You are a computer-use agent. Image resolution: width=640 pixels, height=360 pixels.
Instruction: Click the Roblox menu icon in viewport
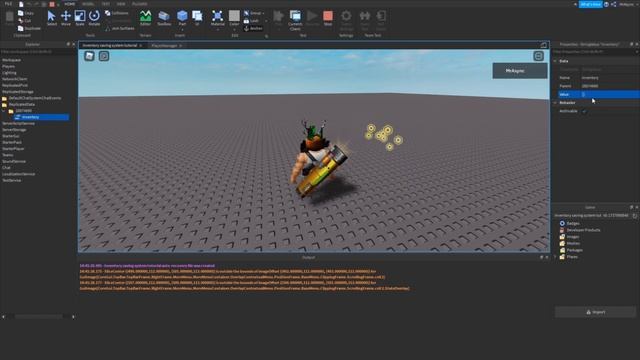[x=89, y=56]
